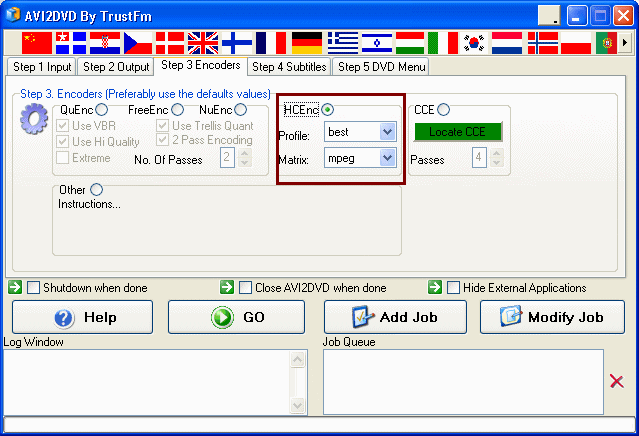Pick the Portugal flag
The height and width of the screenshot is (436, 639).
(x=606, y=43)
